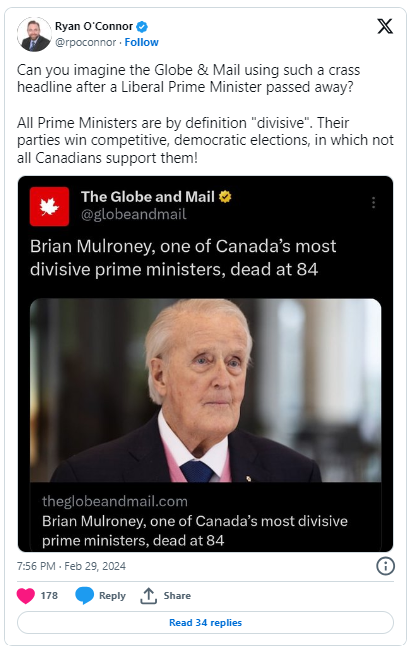
Task: Click The Globe and Mail account name
Action: [148, 197]
